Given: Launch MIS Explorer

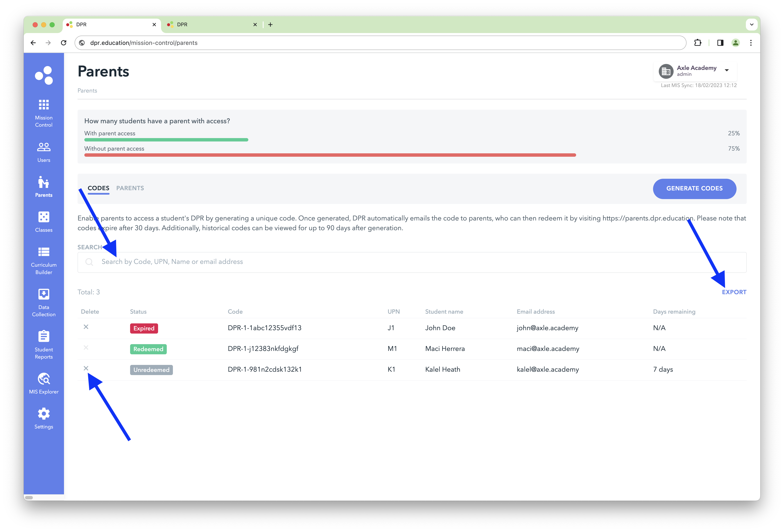Looking at the screenshot, I should click(43, 383).
